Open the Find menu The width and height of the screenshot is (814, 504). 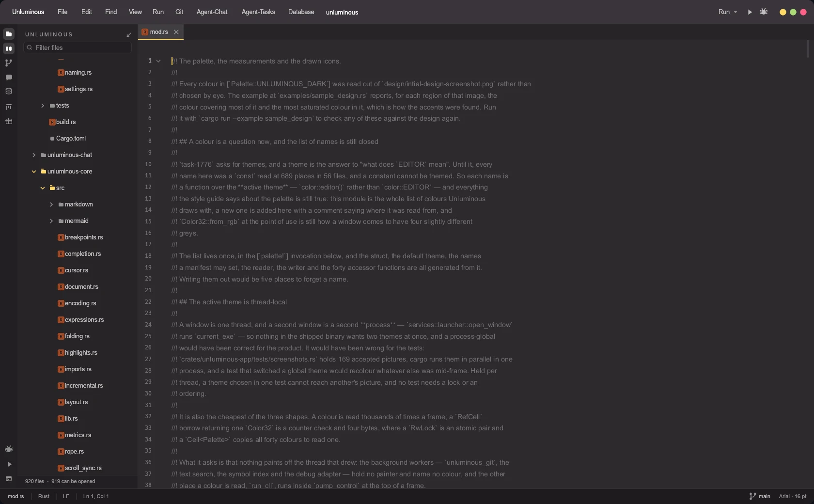111,12
